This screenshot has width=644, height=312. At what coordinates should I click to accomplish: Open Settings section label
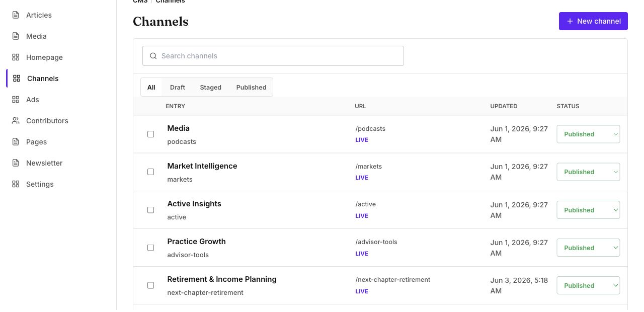click(40, 184)
